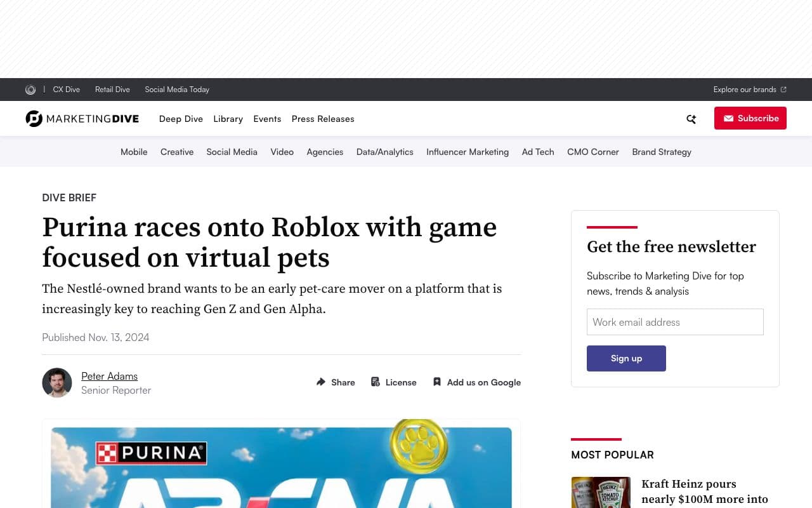Click the bookmark icon for Add us on Google

437,382
